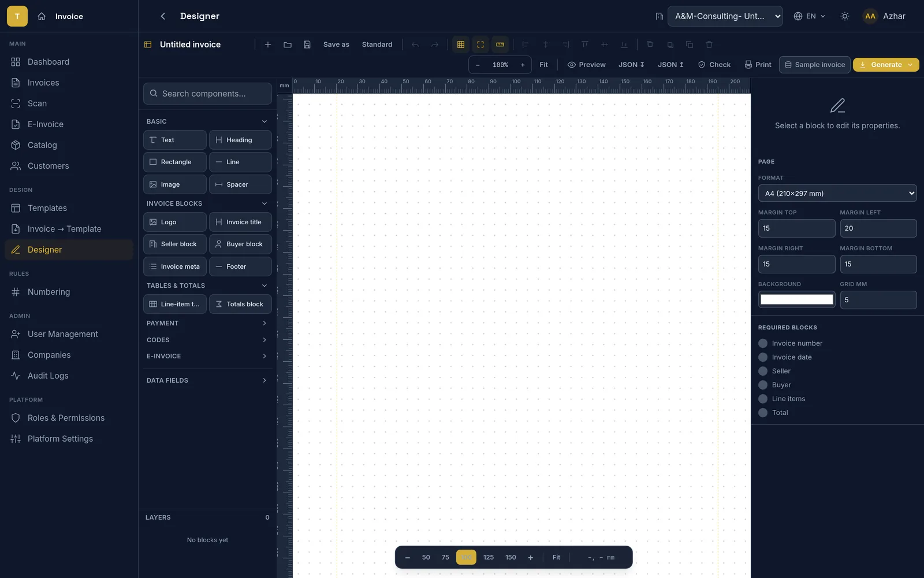
Task: Open the page FORMAT A4 dropdown
Action: 837,193
